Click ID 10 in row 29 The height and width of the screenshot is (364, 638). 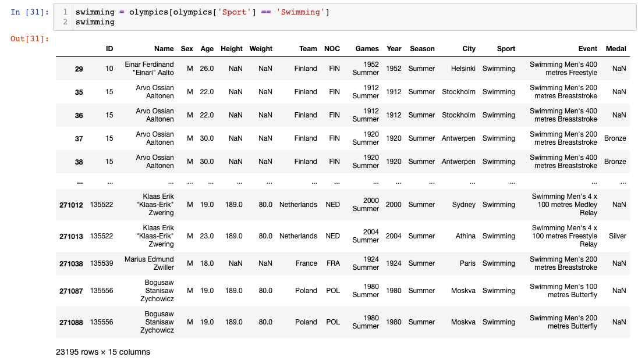(109, 69)
